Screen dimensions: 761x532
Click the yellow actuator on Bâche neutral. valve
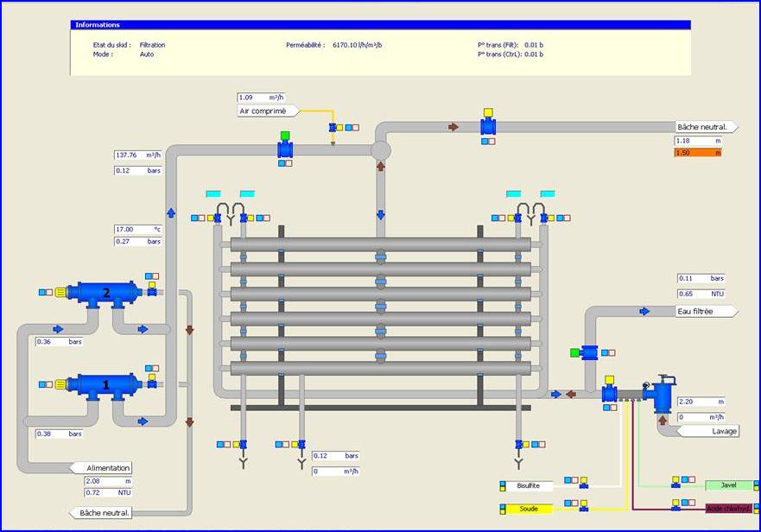tap(488, 112)
